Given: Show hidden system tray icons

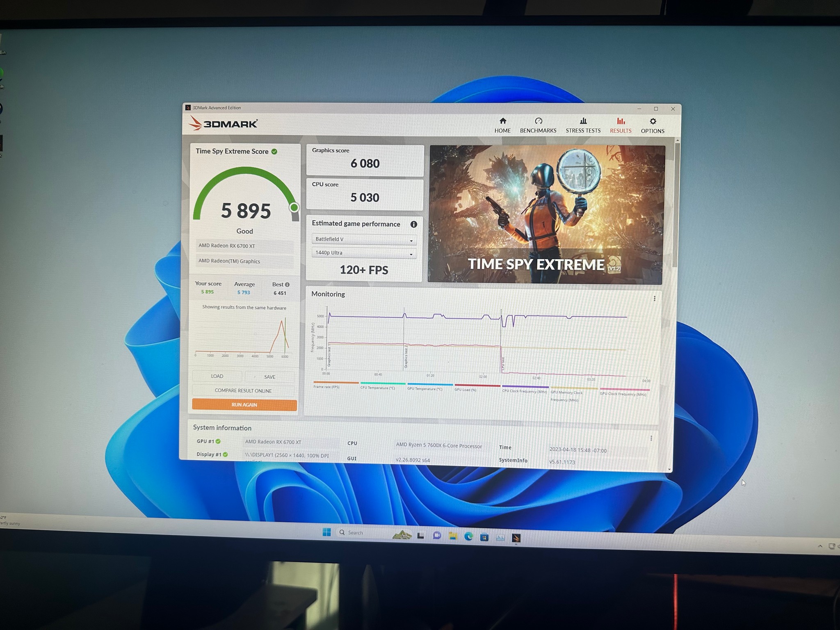Looking at the screenshot, I should (820, 546).
